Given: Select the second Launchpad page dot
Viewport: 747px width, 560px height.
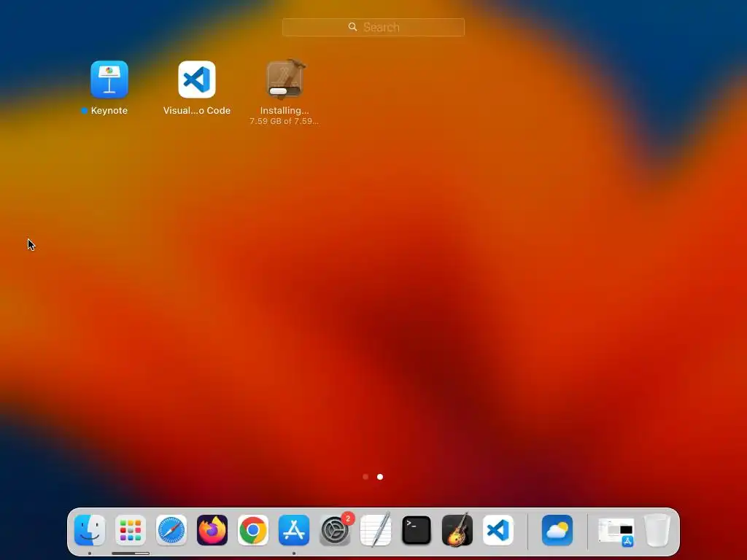Looking at the screenshot, I should (x=379, y=477).
